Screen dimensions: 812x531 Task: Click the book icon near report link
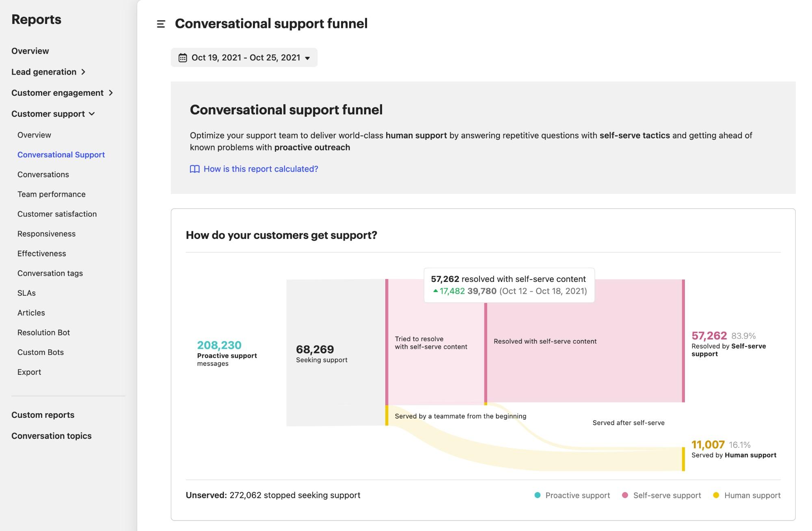click(194, 169)
